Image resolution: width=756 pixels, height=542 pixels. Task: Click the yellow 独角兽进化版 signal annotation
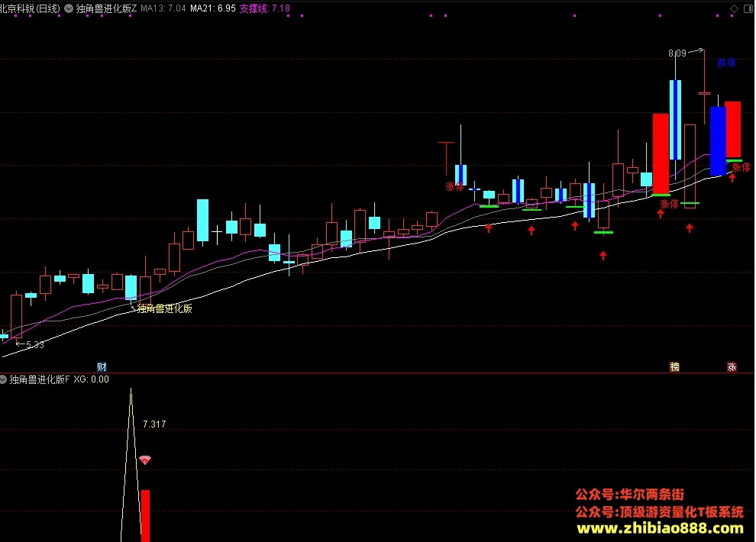point(165,309)
